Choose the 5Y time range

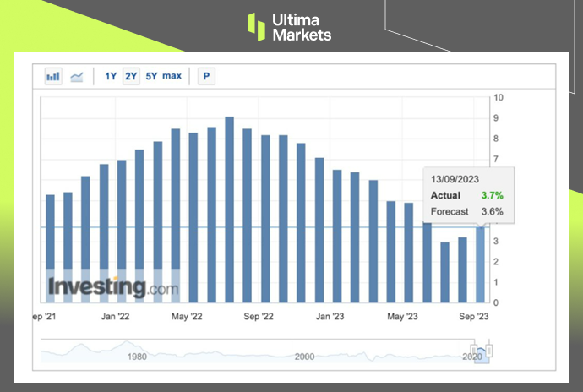(x=151, y=77)
